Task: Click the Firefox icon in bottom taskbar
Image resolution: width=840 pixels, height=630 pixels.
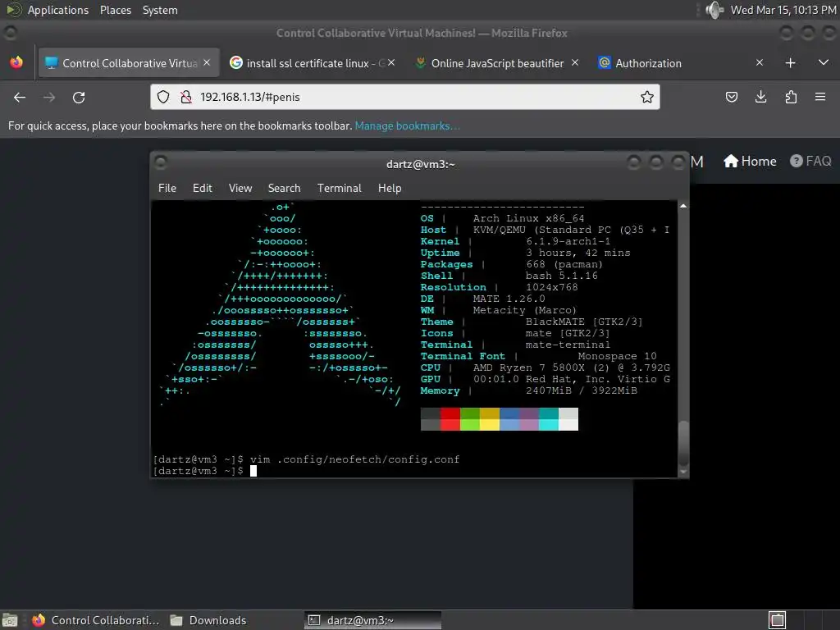Action: 39,620
